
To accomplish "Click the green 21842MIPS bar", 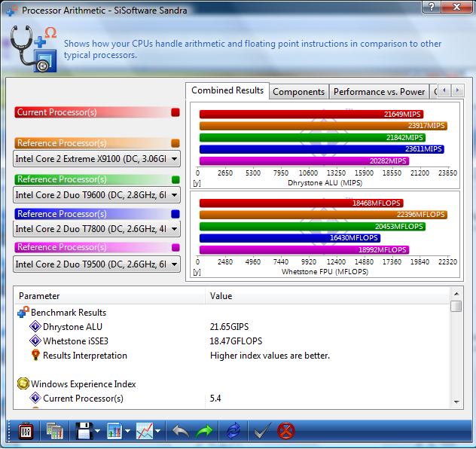I will coord(313,138).
